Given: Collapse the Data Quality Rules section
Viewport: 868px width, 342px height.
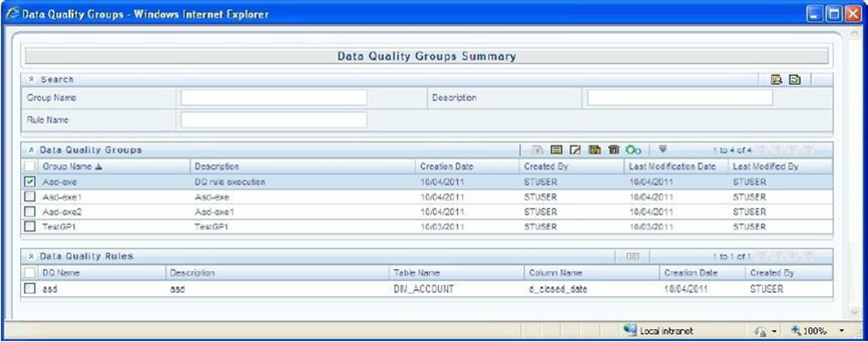Looking at the screenshot, I should coord(31,256).
